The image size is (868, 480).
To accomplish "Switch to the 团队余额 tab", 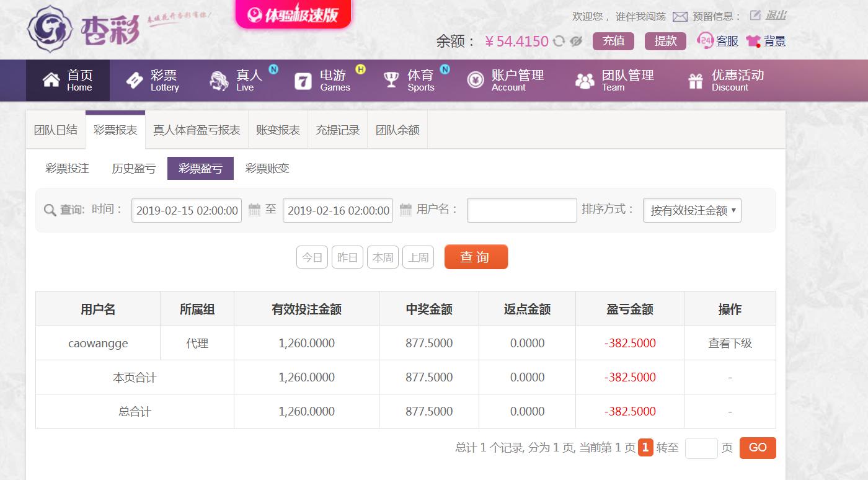I will 397,130.
